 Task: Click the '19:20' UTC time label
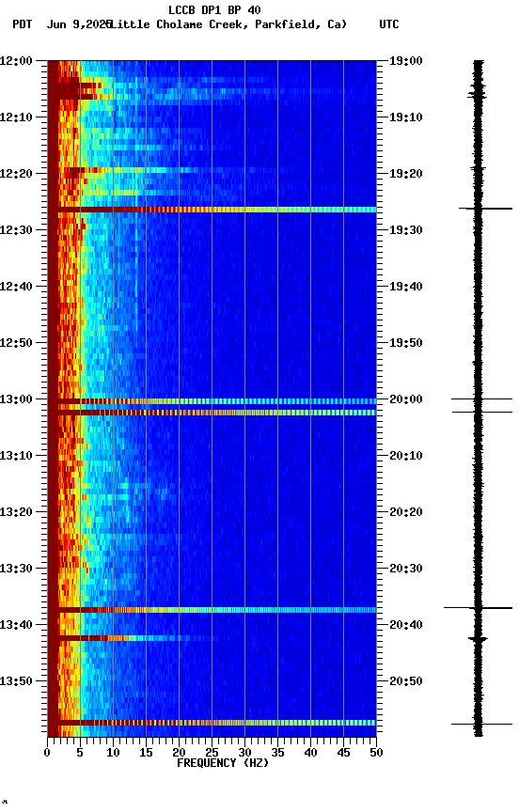406,174
